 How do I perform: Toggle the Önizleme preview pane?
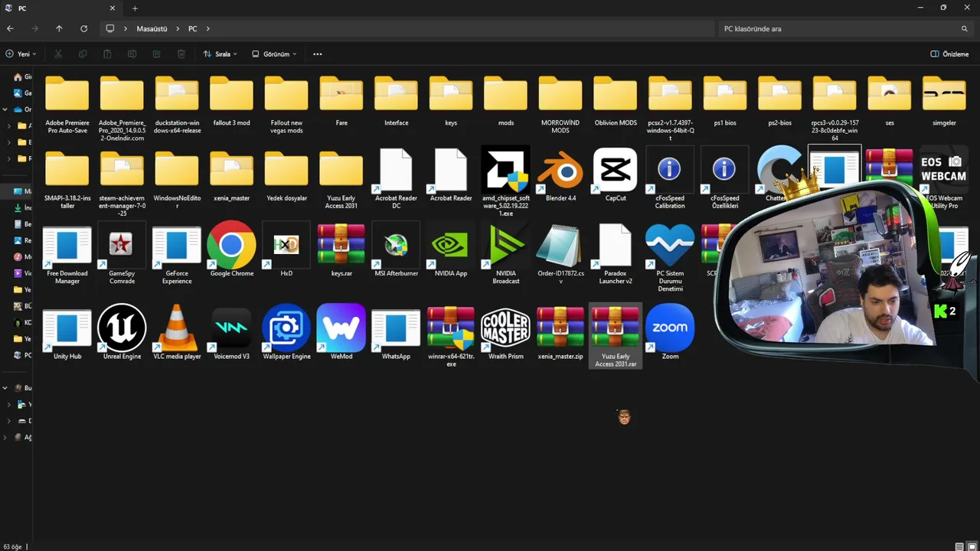[x=949, y=54]
